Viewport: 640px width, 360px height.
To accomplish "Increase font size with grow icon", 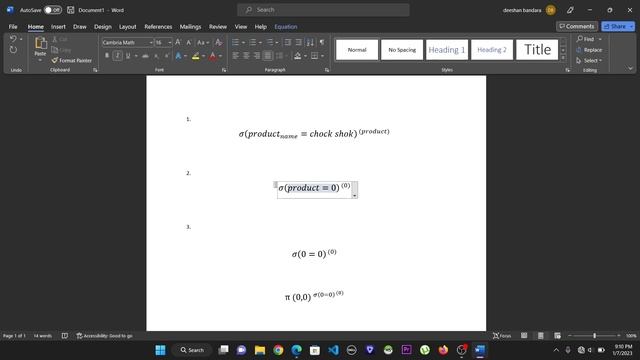I will click(178, 42).
